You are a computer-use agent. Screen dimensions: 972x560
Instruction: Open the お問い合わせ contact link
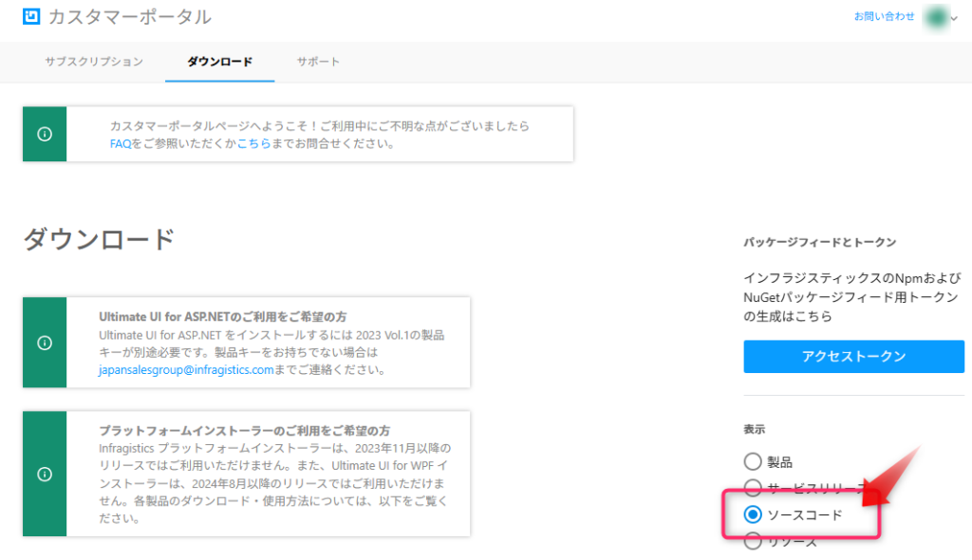pos(884,17)
